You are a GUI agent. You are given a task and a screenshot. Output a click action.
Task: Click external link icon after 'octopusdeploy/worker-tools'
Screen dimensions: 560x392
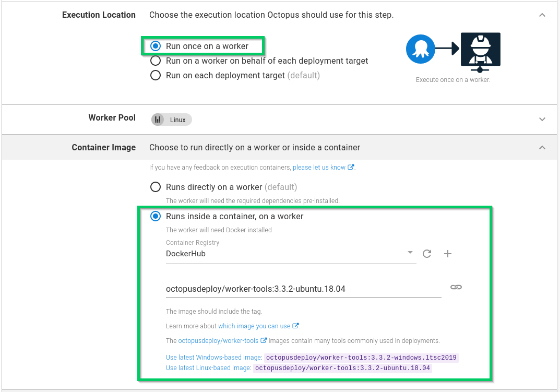(x=264, y=341)
